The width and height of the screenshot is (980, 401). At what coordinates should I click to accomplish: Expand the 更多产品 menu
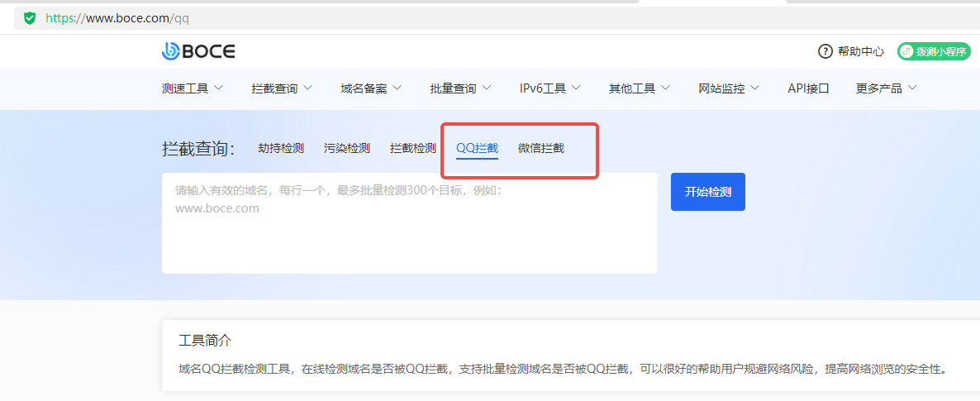(x=887, y=88)
